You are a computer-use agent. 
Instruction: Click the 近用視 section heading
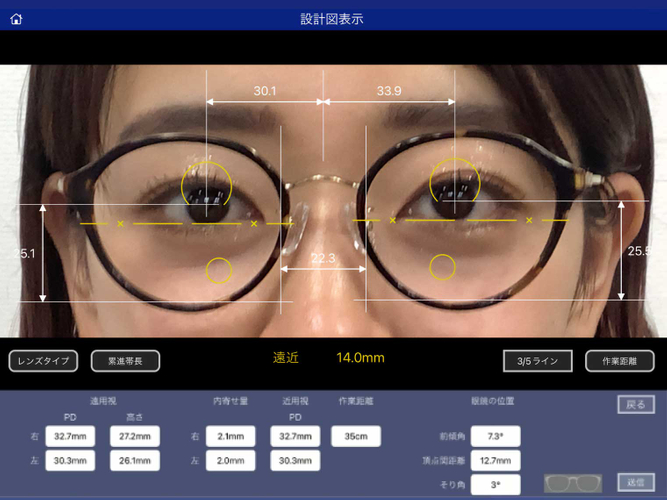click(295, 401)
